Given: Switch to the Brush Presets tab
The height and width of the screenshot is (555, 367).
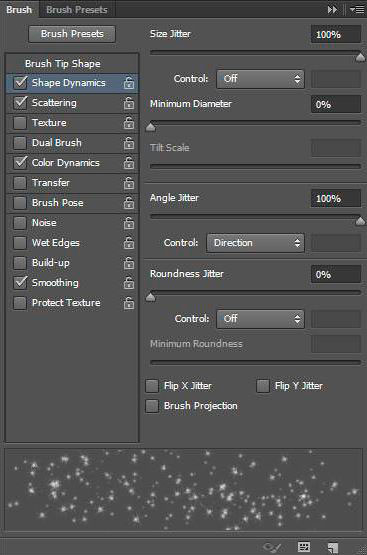Looking at the screenshot, I should pos(77,10).
